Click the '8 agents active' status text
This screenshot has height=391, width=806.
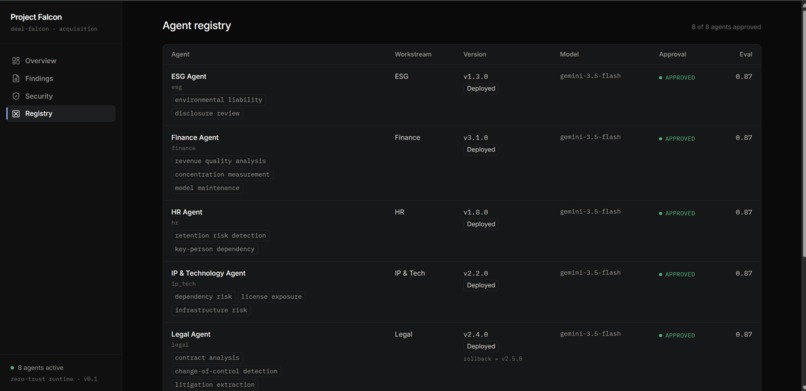click(x=41, y=368)
